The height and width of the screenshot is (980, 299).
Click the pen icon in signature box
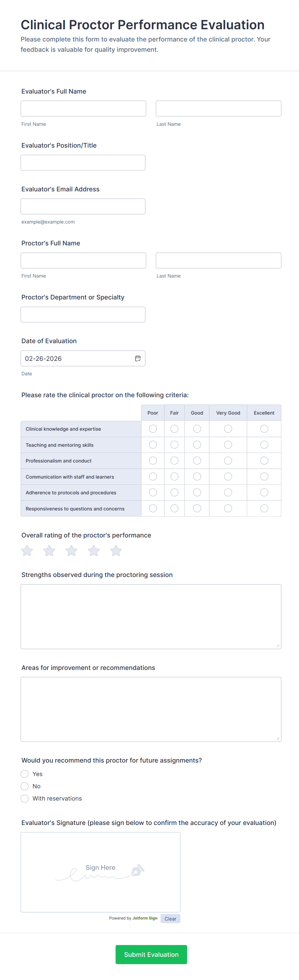137,870
